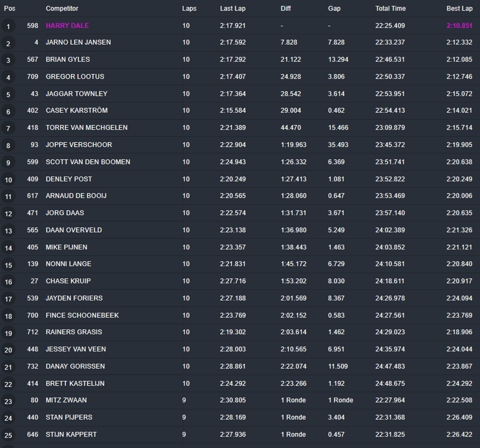Click the position 19 circle badge
480x448 pixels.
point(8,333)
